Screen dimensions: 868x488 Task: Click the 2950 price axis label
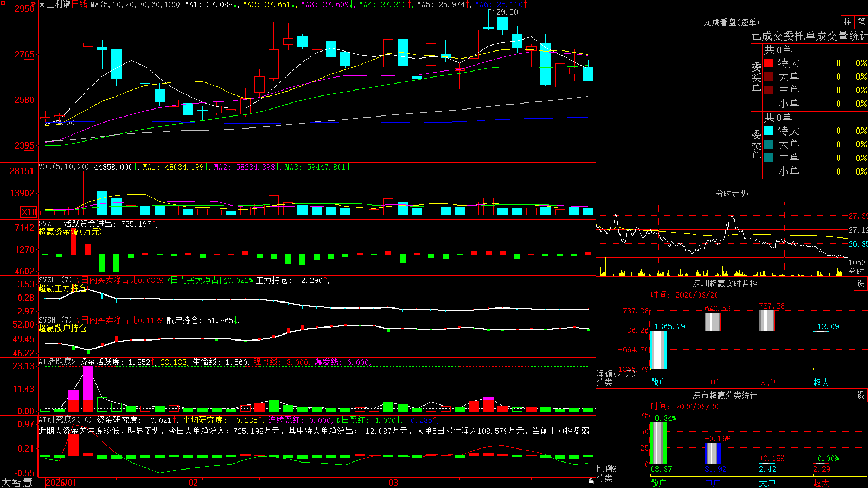coord(24,9)
